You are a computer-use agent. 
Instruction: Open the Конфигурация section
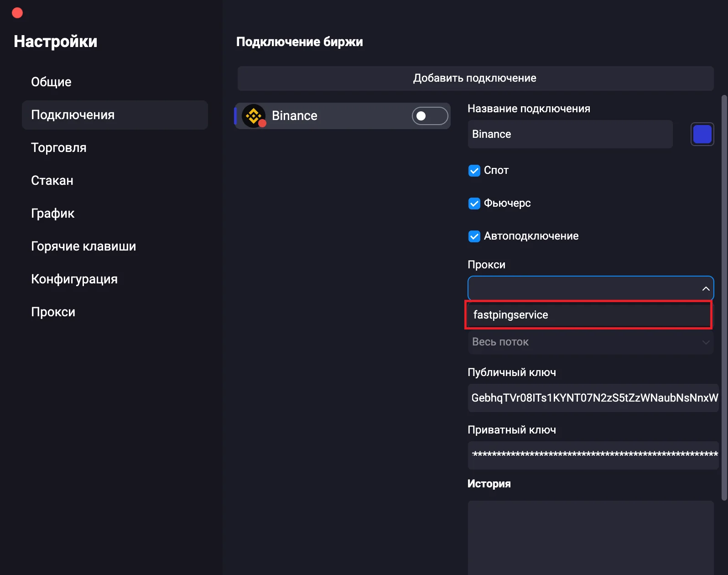[x=74, y=279]
